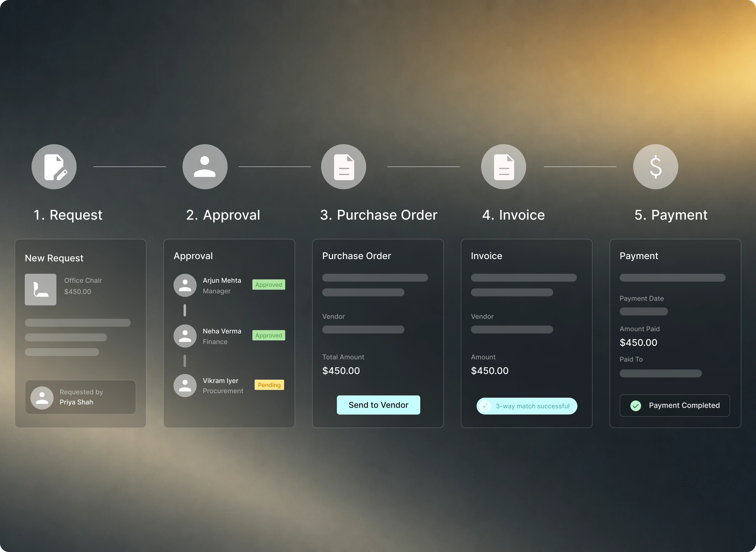756x552 pixels.
Task: Select the '3. Purchase Order' step label
Action: point(379,215)
